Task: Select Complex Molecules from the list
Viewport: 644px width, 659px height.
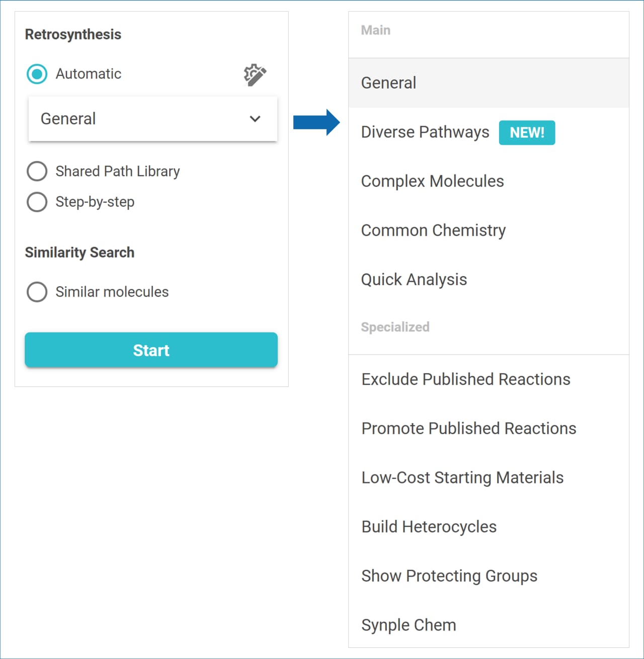Action: 433,181
